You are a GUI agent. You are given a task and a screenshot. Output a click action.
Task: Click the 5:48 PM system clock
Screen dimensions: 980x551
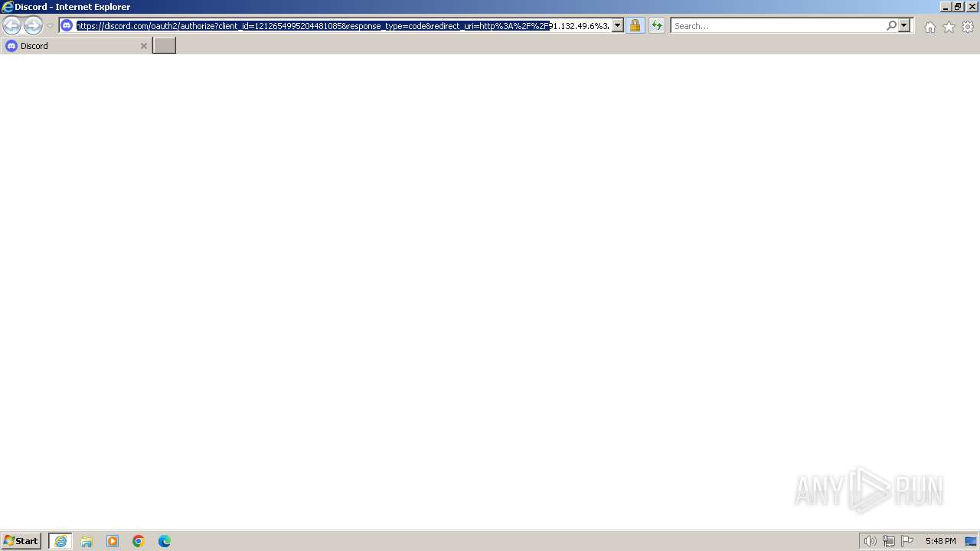[940, 541]
